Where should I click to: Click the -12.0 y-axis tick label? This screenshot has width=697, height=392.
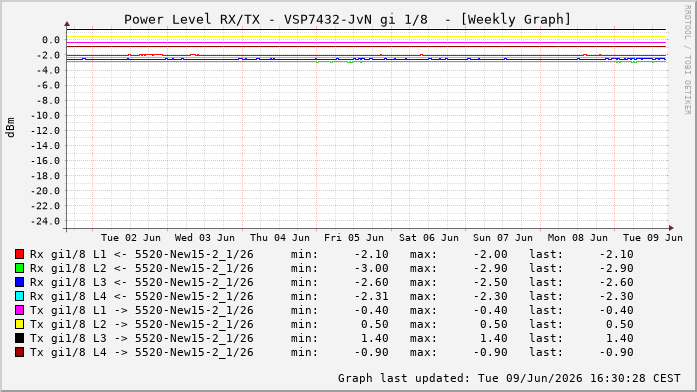45,131
